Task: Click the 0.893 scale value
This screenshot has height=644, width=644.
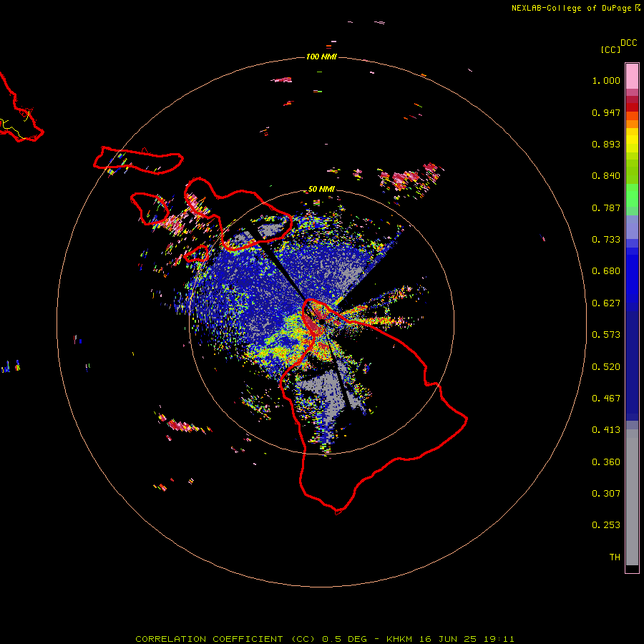Action: point(606,144)
